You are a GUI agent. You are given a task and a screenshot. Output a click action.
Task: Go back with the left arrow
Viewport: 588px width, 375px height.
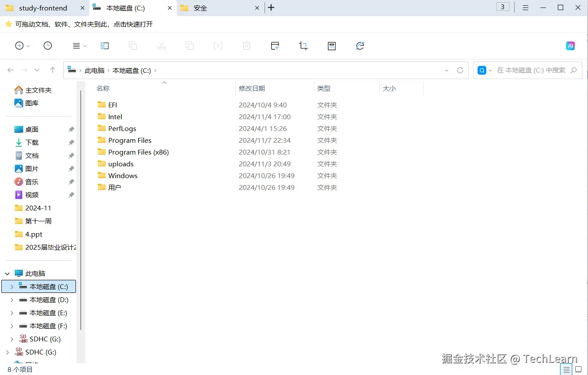pos(11,70)
